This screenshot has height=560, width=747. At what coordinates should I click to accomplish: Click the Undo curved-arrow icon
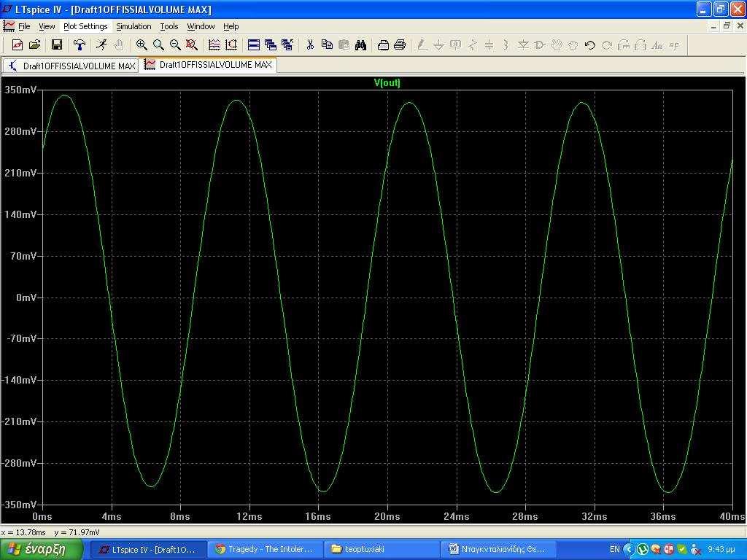[x=589, y=45]
